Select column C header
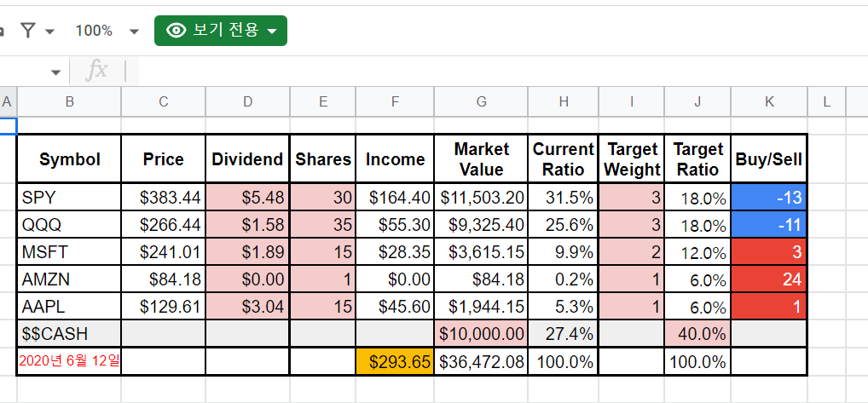This screenshot has width=868, height=403. pos(164,101)
